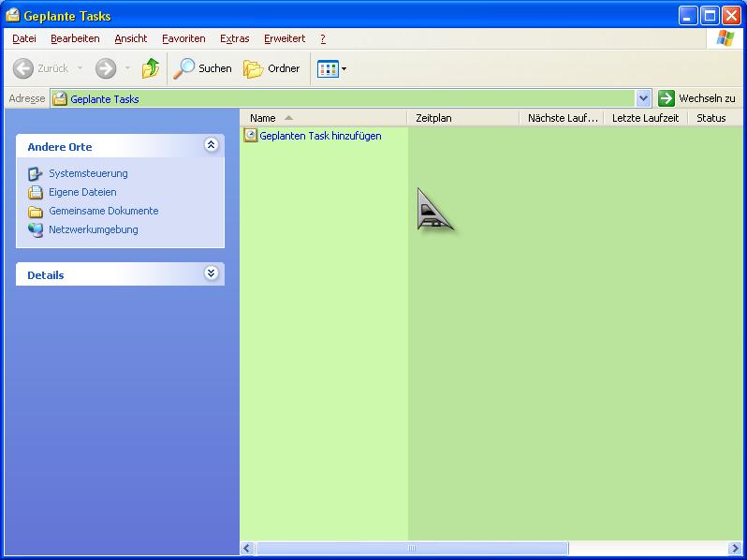Open the address bar dropdown arrow
Viewport: 747px width, 560px height.
[643, 98]
